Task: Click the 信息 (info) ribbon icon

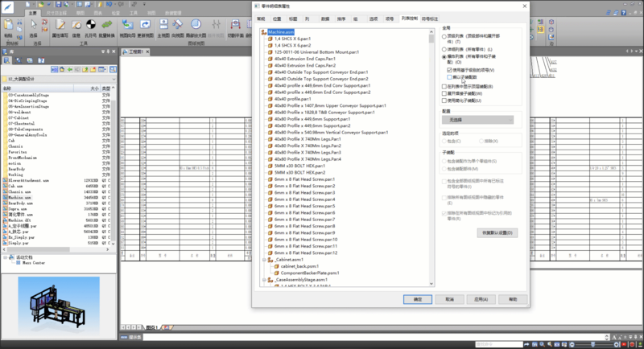Action: click(76, 25)
